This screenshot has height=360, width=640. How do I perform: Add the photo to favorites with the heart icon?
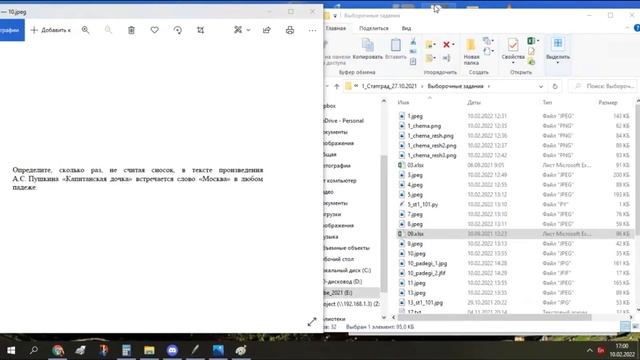(154, 30)
